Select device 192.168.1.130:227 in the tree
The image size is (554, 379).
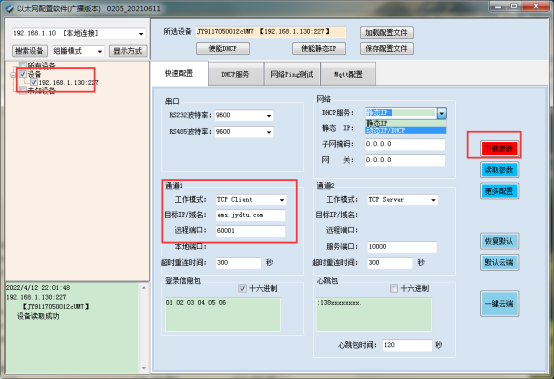pyautogui.click(x=69, y=83)
